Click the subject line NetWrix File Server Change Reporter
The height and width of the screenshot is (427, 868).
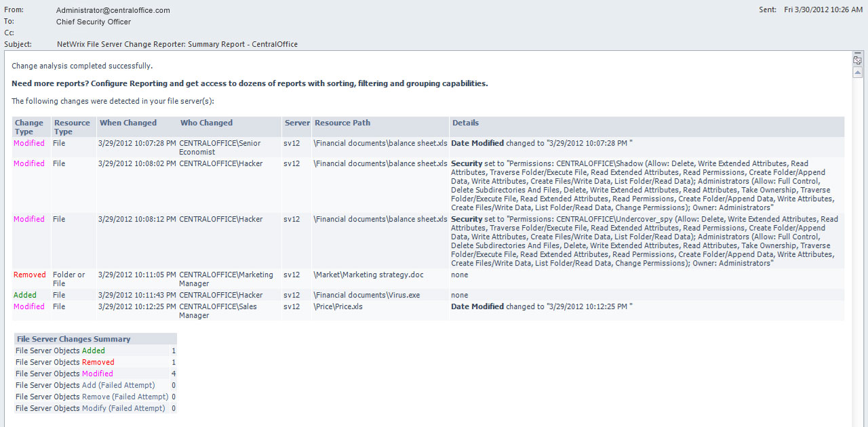pyautogui.click(x=177, y=44)
